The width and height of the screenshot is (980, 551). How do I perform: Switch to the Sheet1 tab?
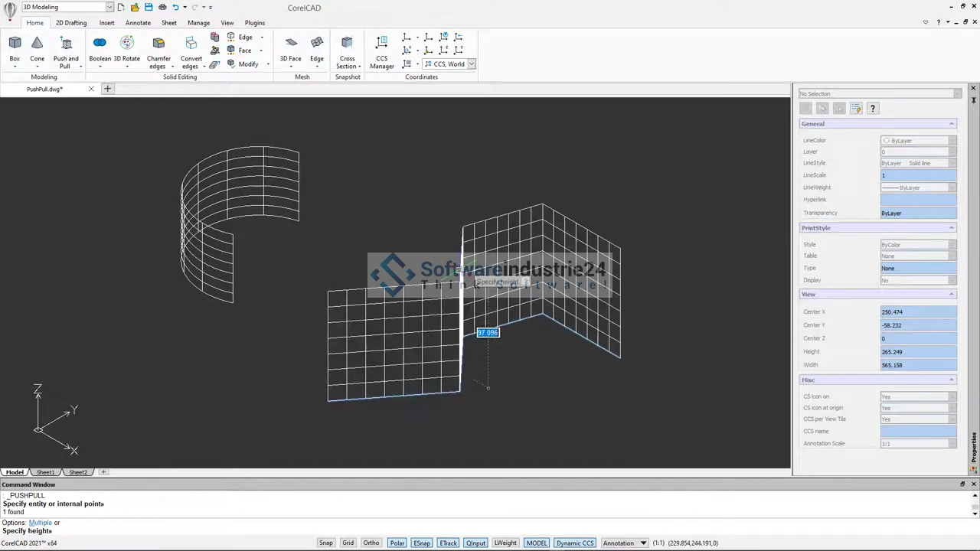coord(45,472)
